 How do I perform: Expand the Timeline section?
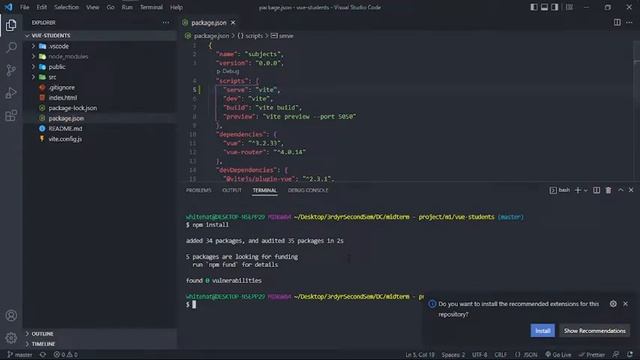pyautogui.click(x=100, y=344)
